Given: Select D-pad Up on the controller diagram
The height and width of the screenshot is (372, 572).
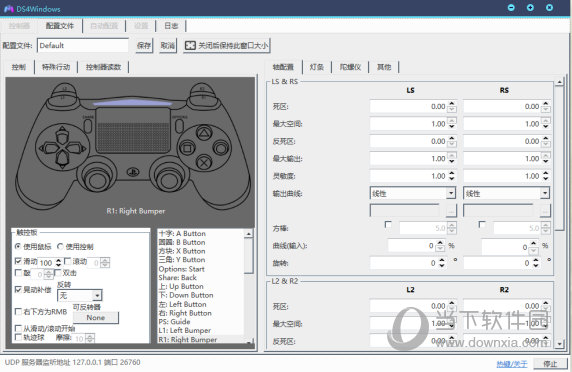Looking at the screenshot, I should click(x=62, y=135).
